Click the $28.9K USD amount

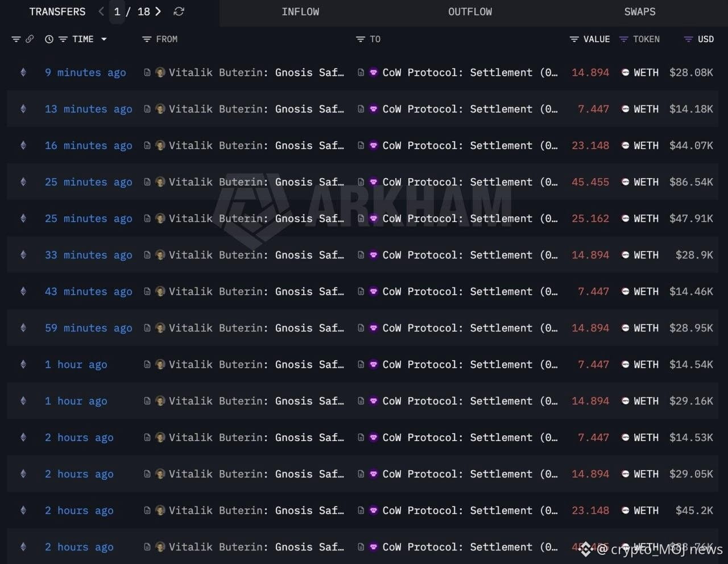(x=694, y=255)
